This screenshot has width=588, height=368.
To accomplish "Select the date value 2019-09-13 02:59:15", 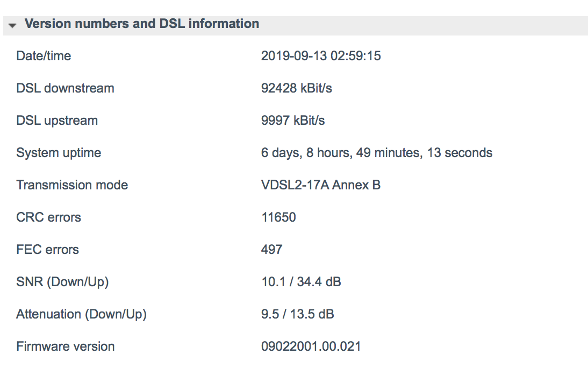I will click(321, 56).
